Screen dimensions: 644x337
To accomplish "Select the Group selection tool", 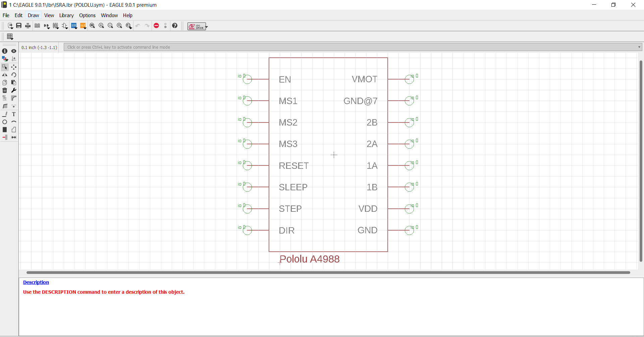I will [5, 67].
